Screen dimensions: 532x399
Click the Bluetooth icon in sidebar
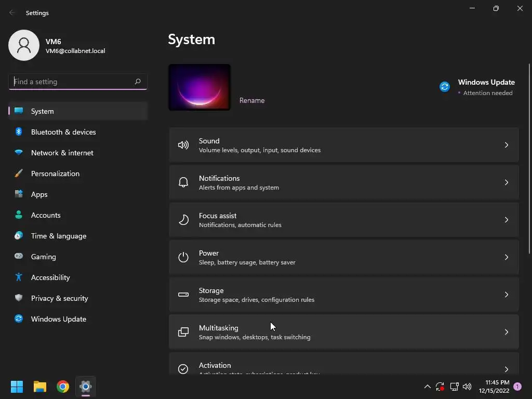pyautogui.click(x=19, y=131)
